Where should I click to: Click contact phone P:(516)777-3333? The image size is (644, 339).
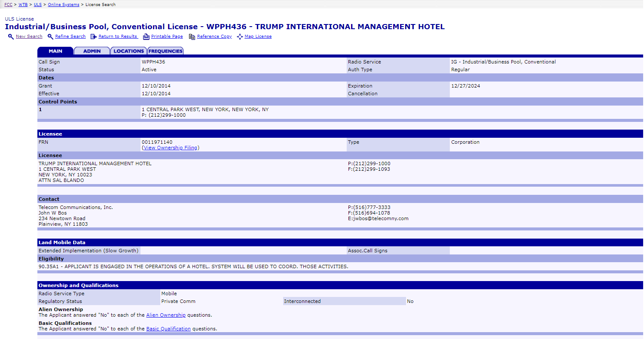(369, 207)
